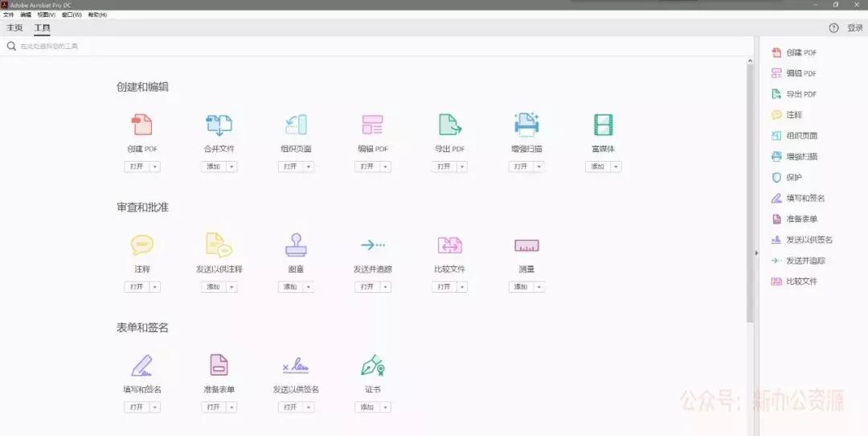Open 注释 in right sidebar
The width and height of the screenshot is (868, 436).
click(787, 115)
